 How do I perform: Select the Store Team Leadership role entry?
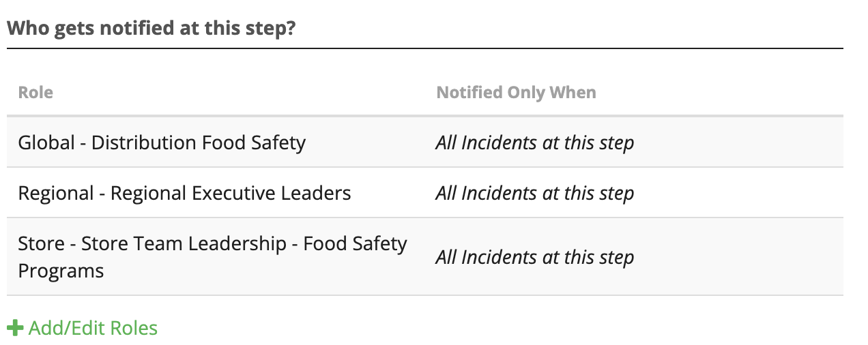tap(212, 257)
